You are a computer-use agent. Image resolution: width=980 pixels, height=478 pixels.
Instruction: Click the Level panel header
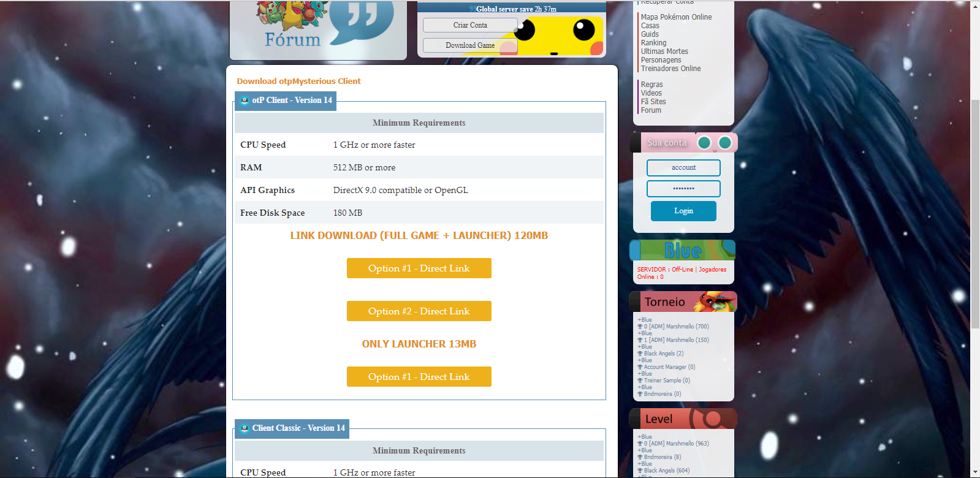coord(683,419)
